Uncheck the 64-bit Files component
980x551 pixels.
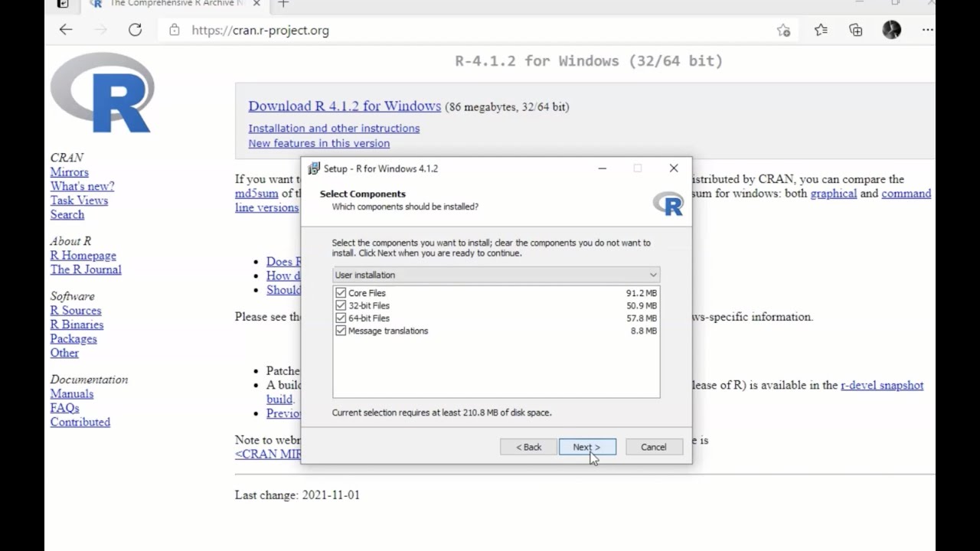tap(341, 318)
